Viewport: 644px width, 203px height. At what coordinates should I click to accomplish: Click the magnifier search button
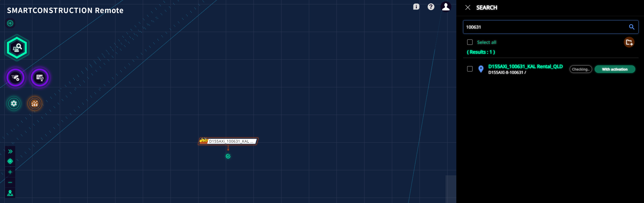coord(632,27)
